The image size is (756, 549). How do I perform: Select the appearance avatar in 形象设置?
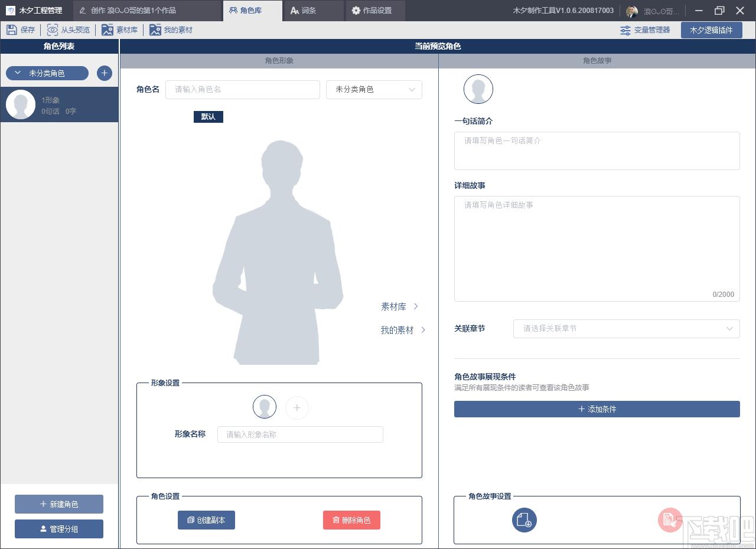[265, 407]
